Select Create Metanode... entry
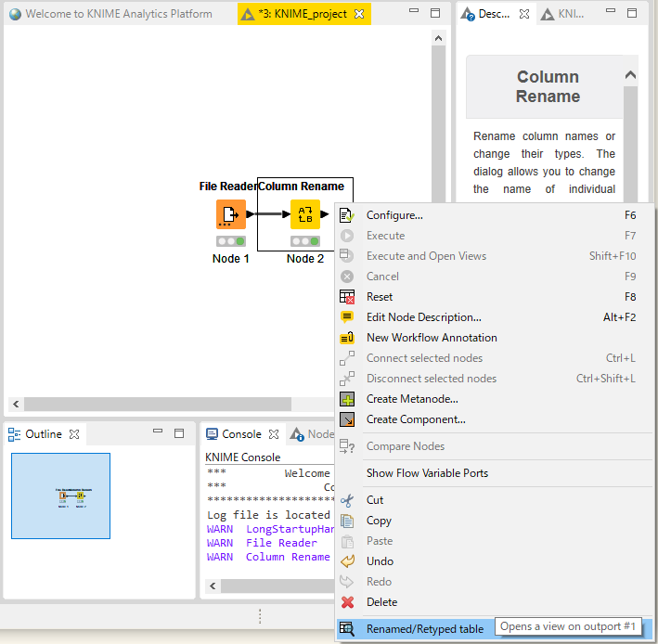 click(496, 399)
